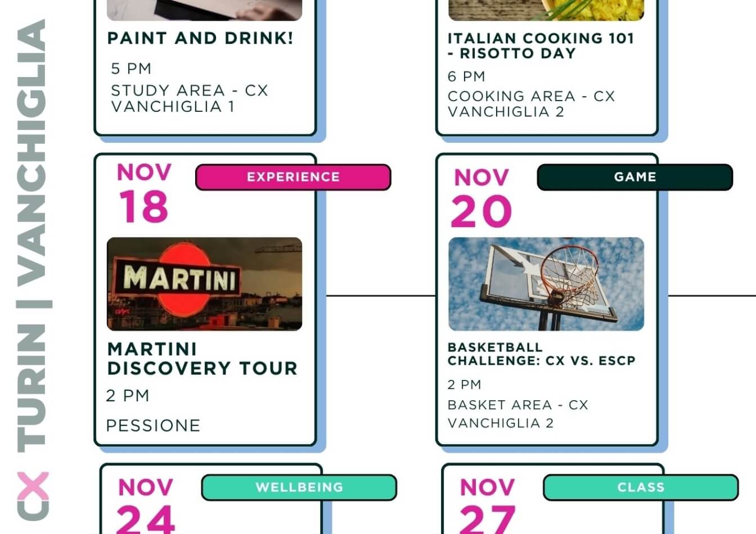Open the Martini Discovery Tour title
This screenshot has width=756, height=534.
point(202,359)
